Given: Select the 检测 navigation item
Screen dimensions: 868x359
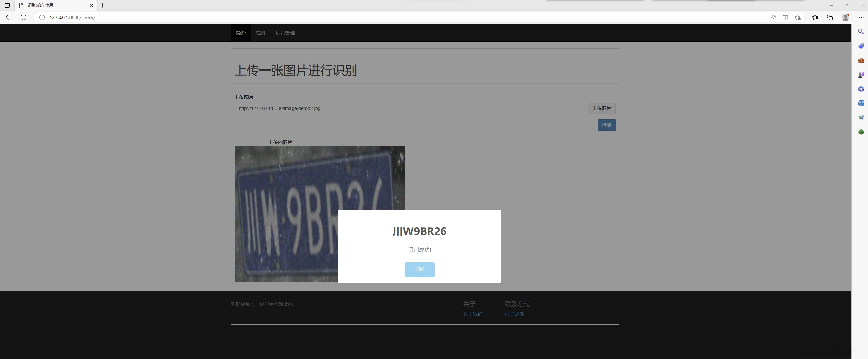Looking at the screenshot, I should [261, 33].
